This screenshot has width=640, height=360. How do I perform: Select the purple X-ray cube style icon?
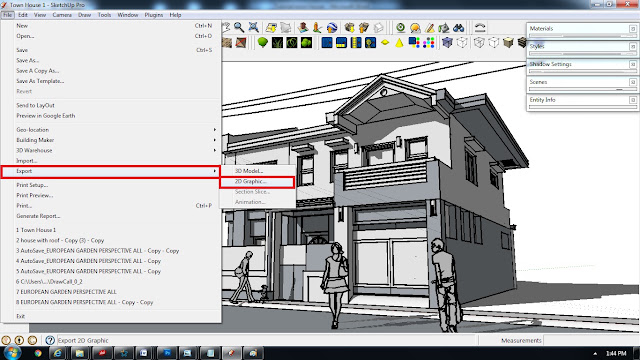[x=447, y=42]
